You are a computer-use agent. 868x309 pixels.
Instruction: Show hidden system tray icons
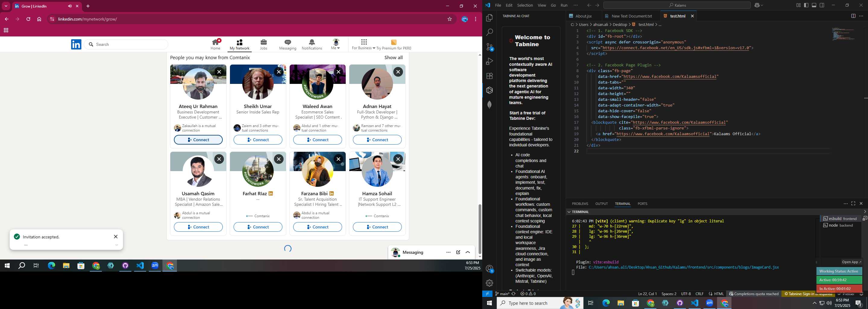tap(814, 303)
